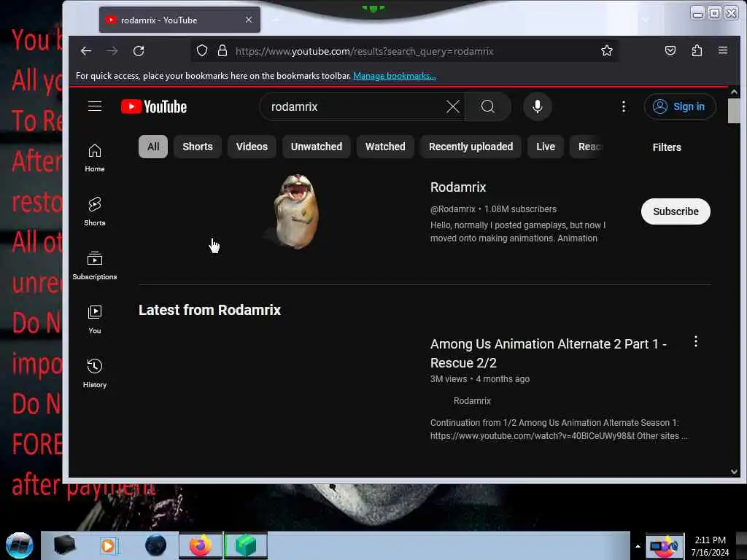Screen dimensions: 747x560
Task: Show hidden system tray icons
Action: click(638, 545)
